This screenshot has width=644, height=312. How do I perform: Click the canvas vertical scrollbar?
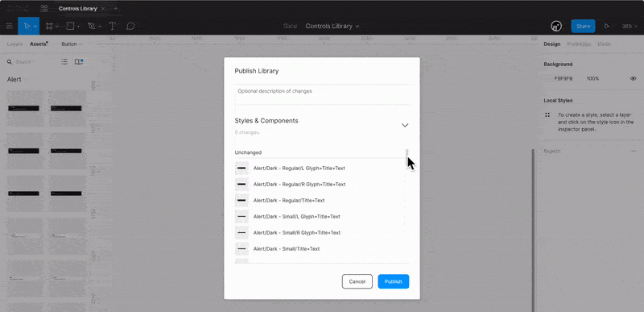[534, 231]
